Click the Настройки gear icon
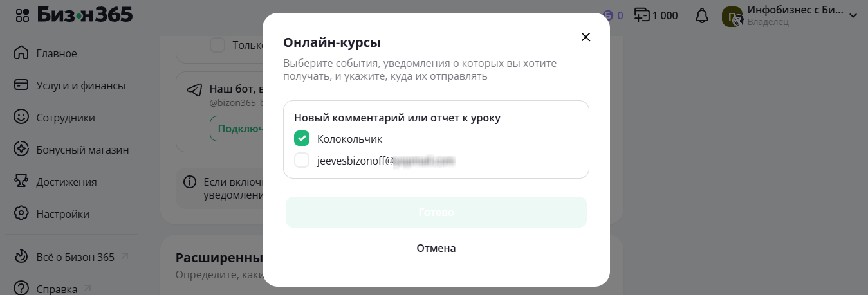The height and width of the screenshot is (295, 868). coord(21,213)
